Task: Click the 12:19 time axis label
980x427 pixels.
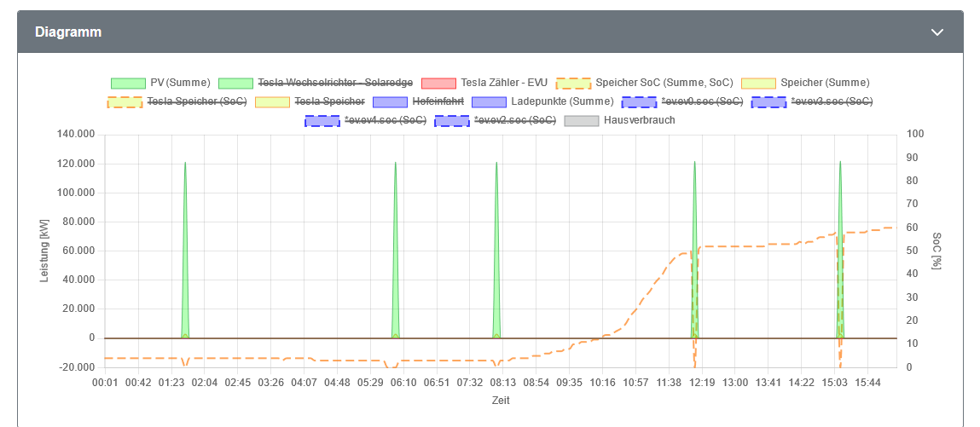Action: click(x=701, y=382)
